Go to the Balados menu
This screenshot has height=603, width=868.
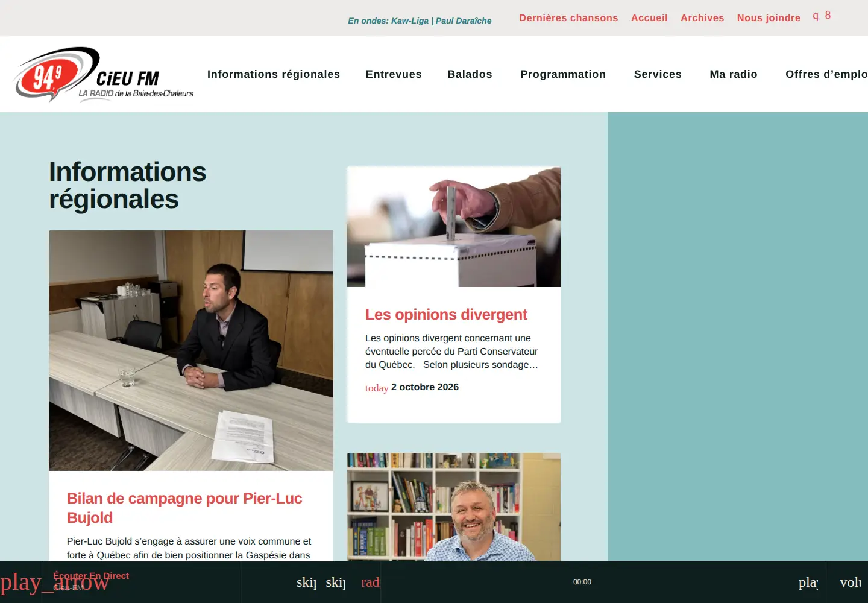pos(470,74)
